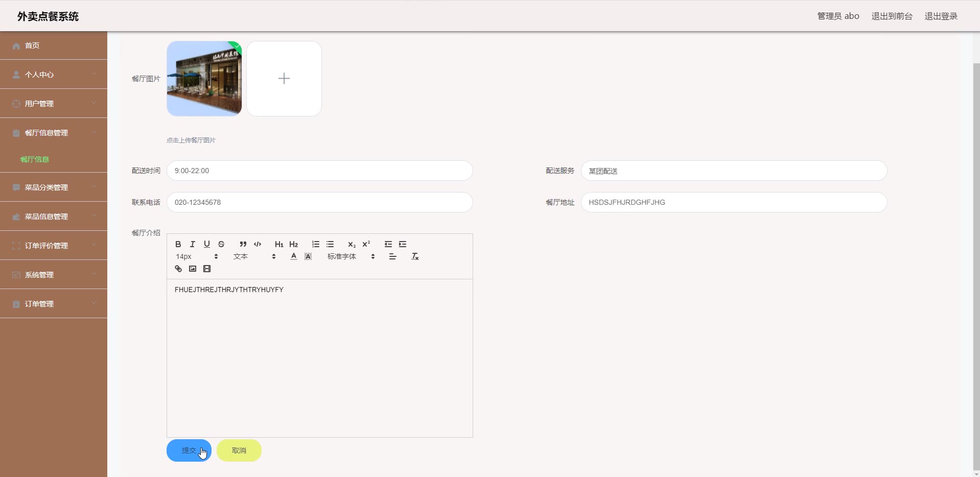The width and height of the screenshot is (980, 477).
Task: Click the chevron beside 个人中心
Action: 94,74
